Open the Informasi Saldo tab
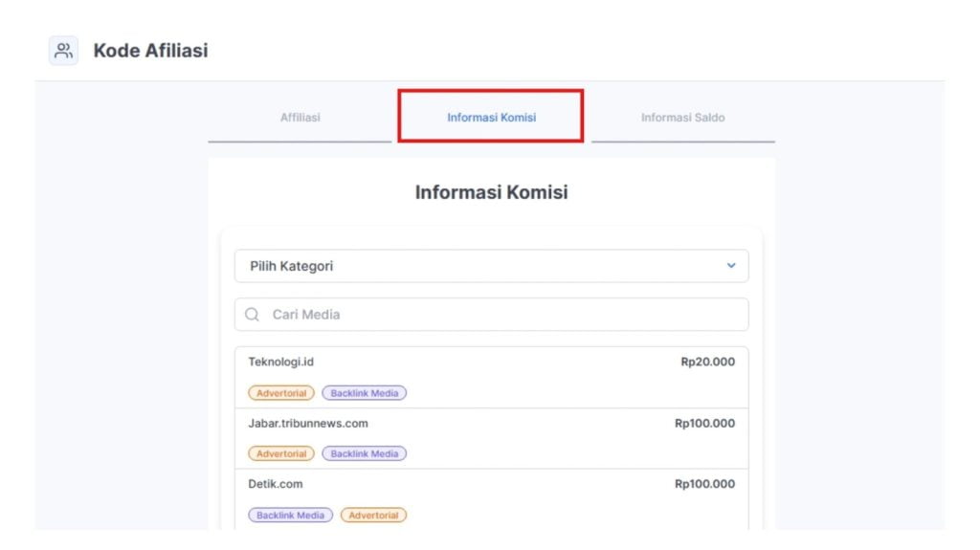Image resolution: width=980 pixels, height=550 pixels. click(683, 118)
